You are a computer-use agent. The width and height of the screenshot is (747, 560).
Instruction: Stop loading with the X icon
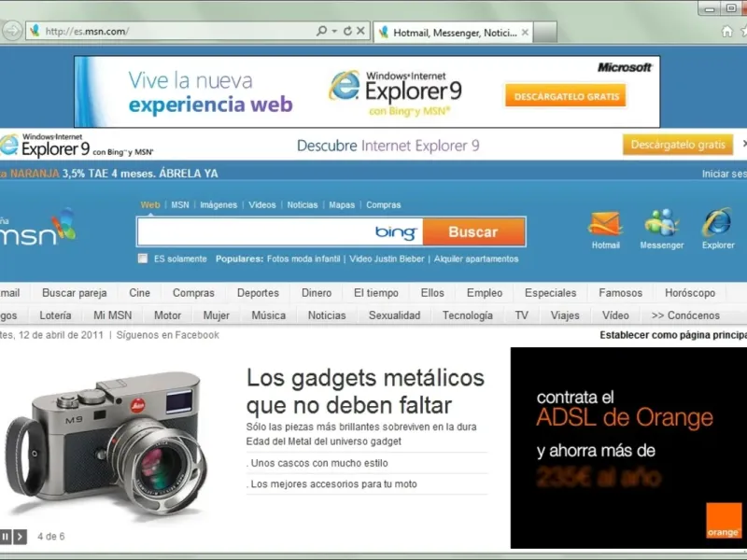pyautogui.click(x=360, y=31)
